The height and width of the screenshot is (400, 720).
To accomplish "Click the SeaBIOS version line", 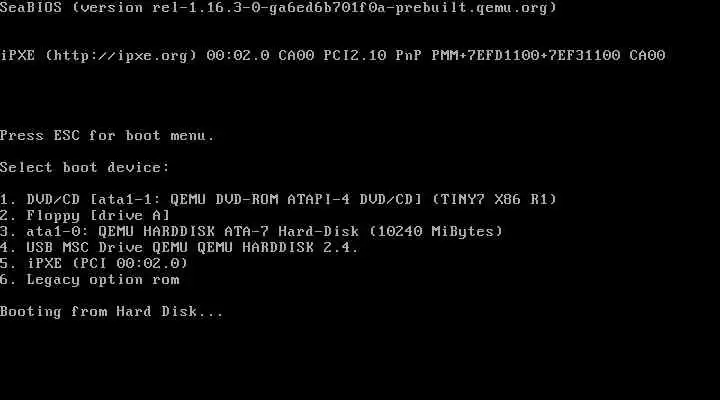I will 278,8.
